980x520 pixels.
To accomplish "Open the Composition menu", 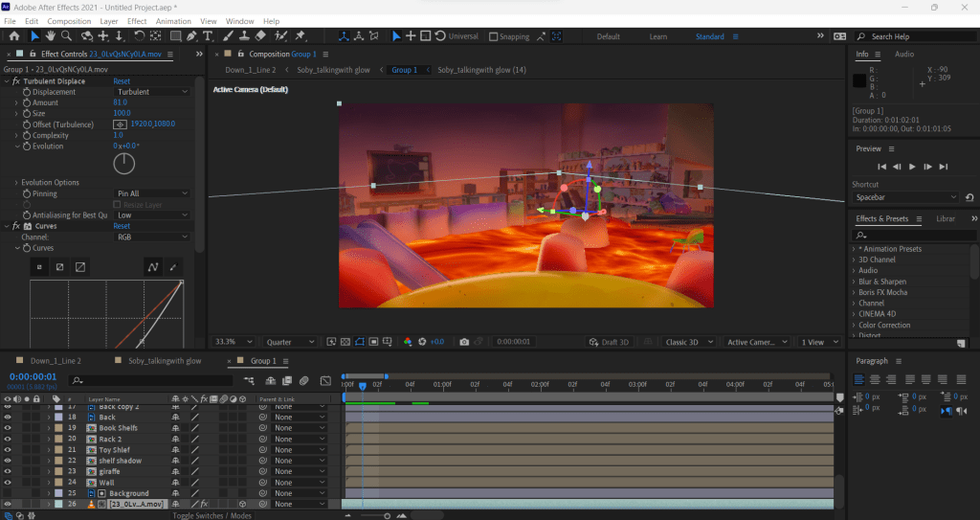I will click(x=69, y=21).
